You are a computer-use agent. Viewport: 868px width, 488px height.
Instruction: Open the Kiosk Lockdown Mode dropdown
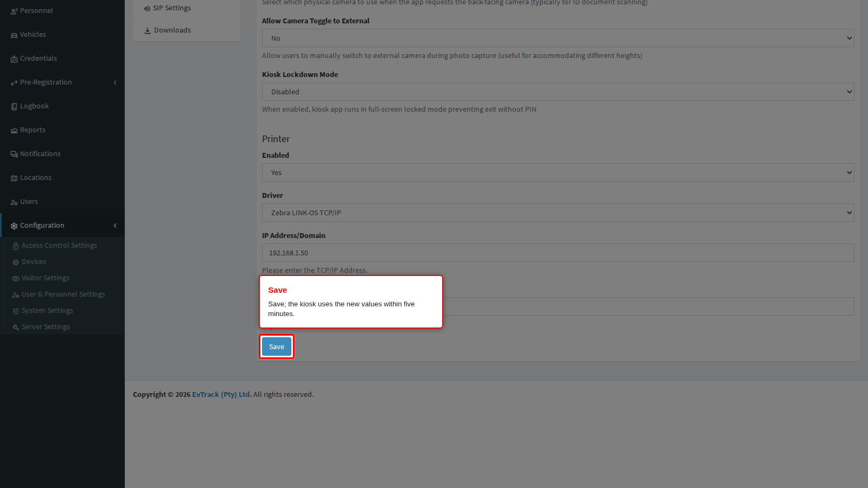(558, 92)
